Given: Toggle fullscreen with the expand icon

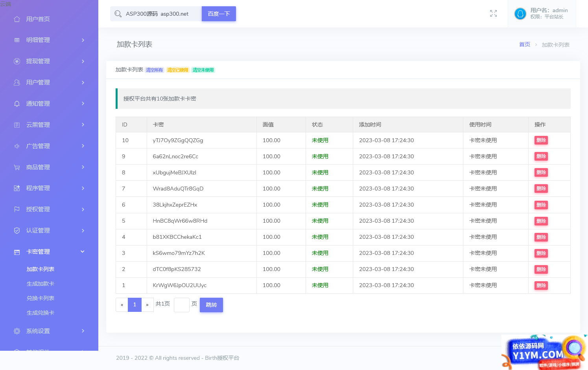Looking at the screenshot, I should pyautogui.click(x=494, y=13).
